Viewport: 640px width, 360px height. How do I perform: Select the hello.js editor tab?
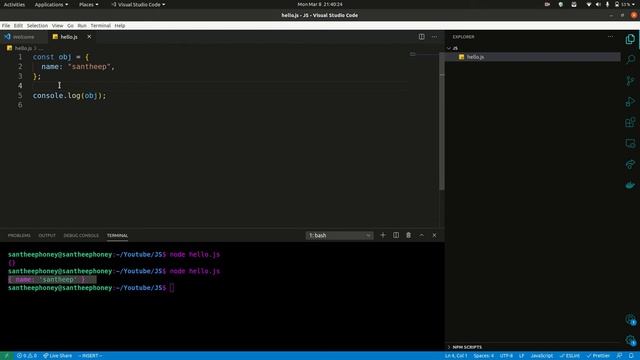tap(69, 37)
